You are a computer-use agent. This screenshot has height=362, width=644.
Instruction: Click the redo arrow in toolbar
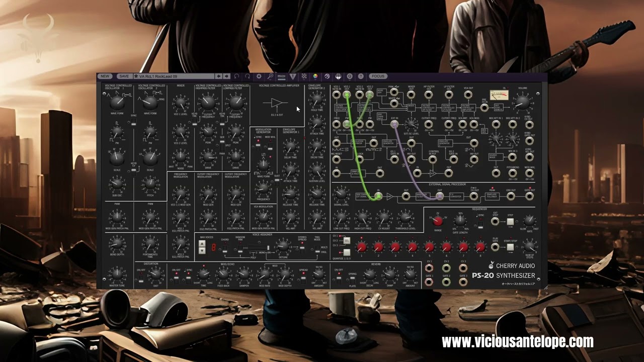pos(248,76)
